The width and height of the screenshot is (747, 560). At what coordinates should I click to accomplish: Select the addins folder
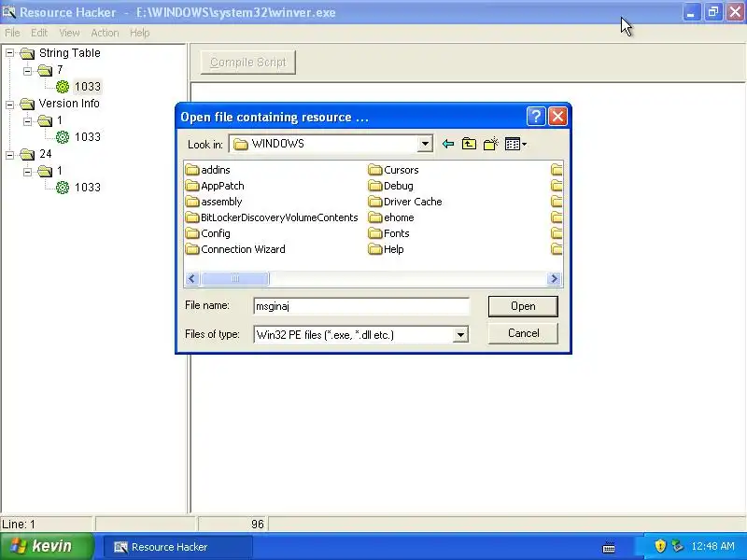[x=207, y=170]
